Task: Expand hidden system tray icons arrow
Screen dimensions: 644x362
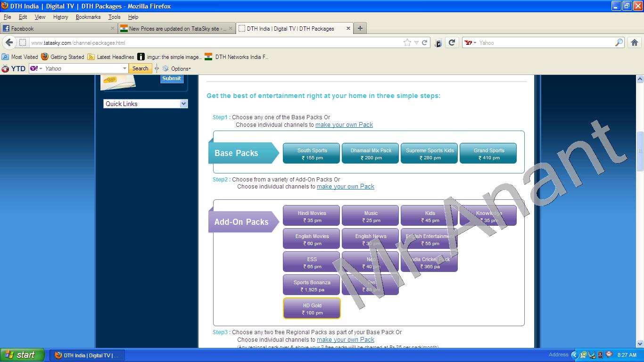Action: (x=574, y=354)
